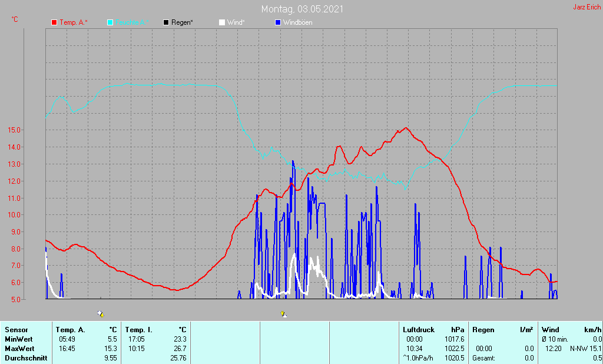This screenshot has width=603, height=364.
Task: Click the Regen column header in table
Action: 483,330
